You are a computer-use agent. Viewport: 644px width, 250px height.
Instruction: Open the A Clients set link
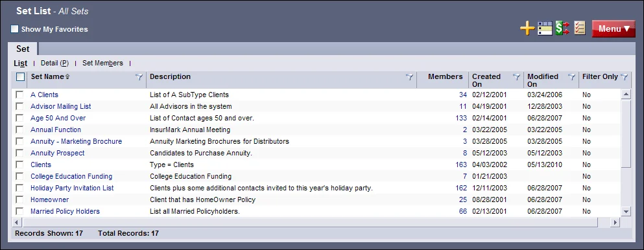(x=44, y=95)
